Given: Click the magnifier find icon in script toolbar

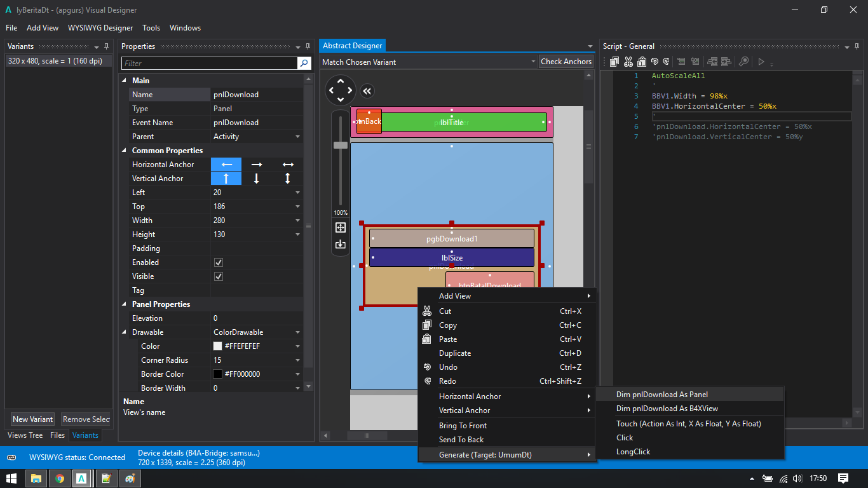Looking at the screenshot, I should [743, 62].
